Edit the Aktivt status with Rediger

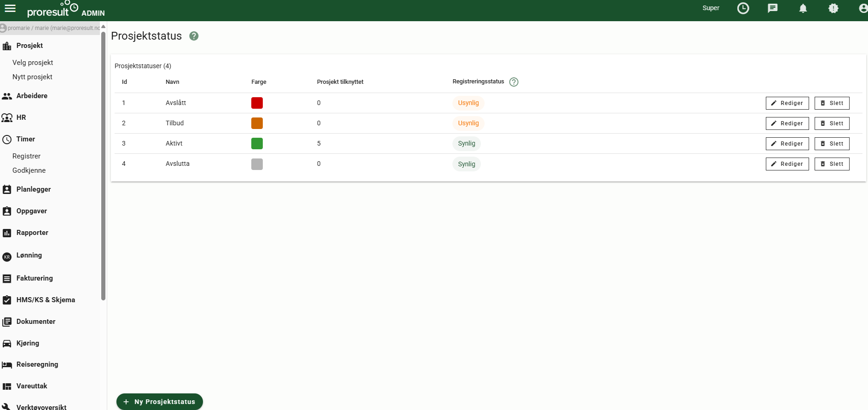pyautogui.click(x=787, y=144)
